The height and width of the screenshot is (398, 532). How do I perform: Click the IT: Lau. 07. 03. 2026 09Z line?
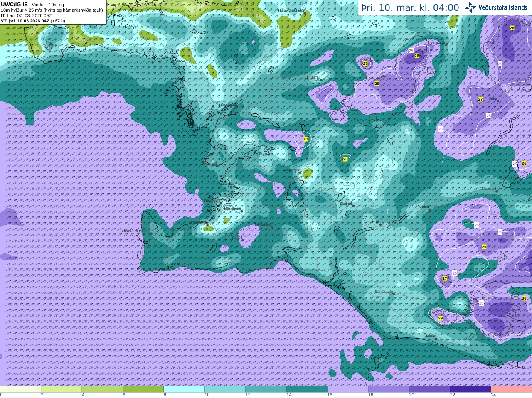[x=26, y=15]
